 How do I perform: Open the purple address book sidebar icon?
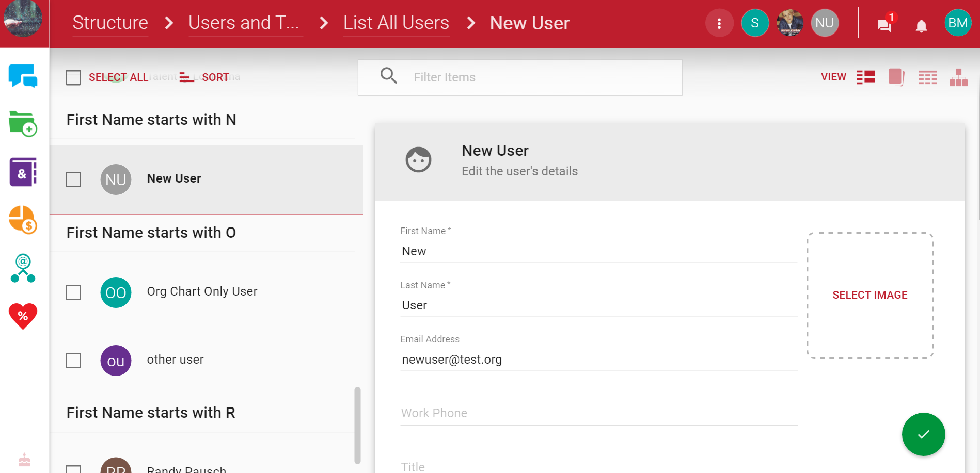tap(23, 172)
